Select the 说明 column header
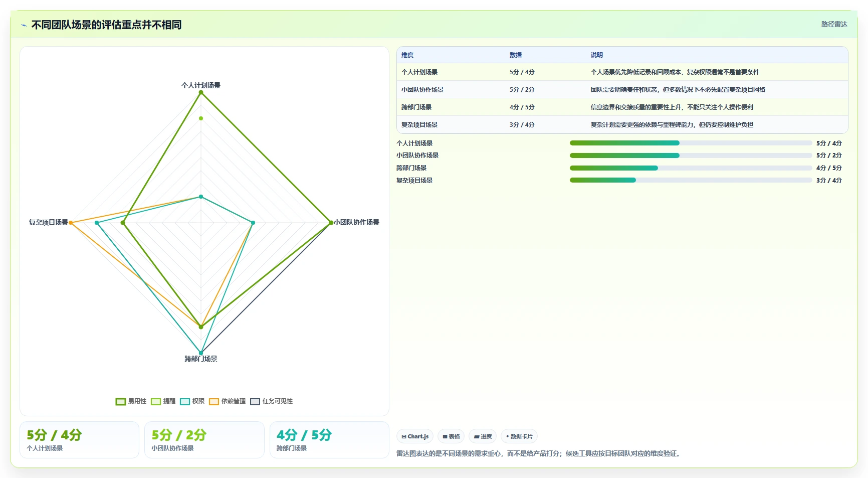 pyautogui.click(x=596, y=55)
